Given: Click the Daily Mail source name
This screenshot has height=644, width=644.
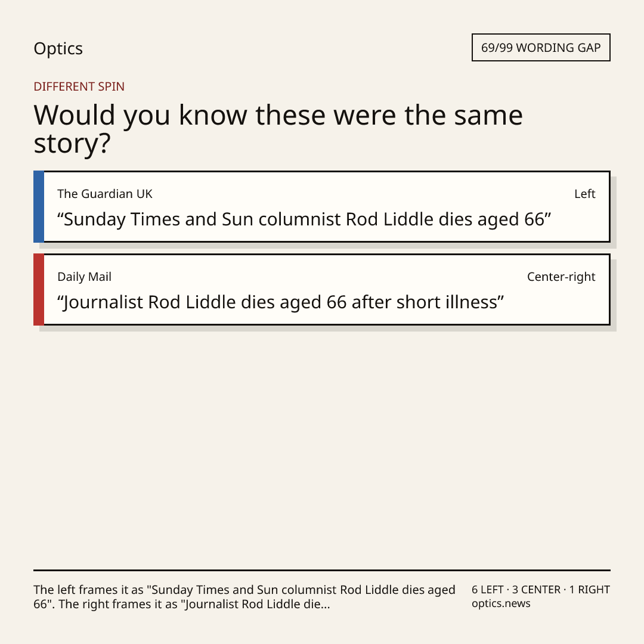Looking at the screenshot, I should (x=84, y=277).
